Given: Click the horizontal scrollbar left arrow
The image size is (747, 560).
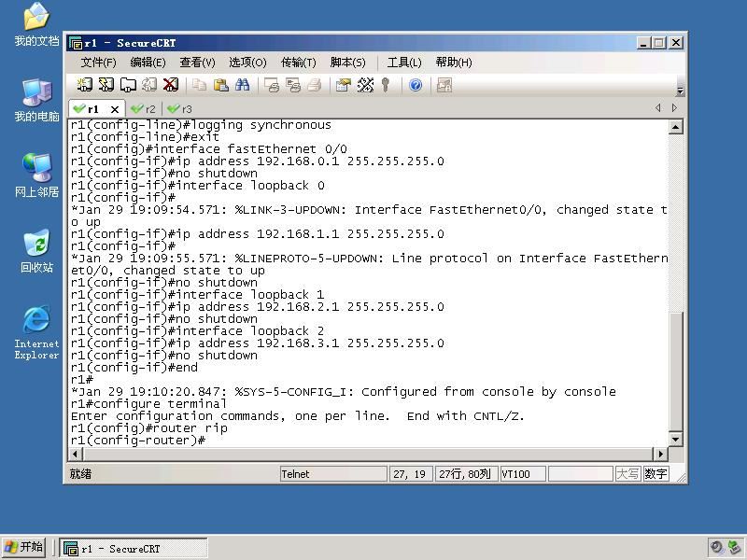Looking at the screenshot, I should click(x=75, y=454).
